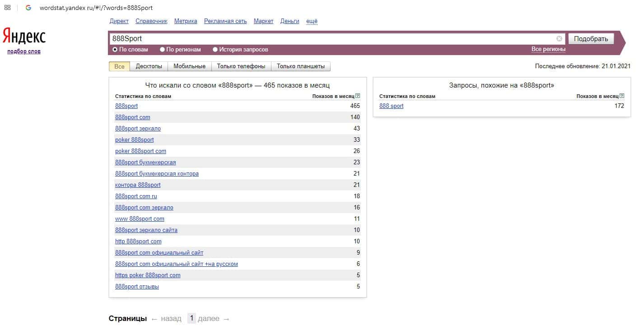Click help icon in similar queries panel
The width and height of the screenshot is (644, 330).
click(622, 96)
